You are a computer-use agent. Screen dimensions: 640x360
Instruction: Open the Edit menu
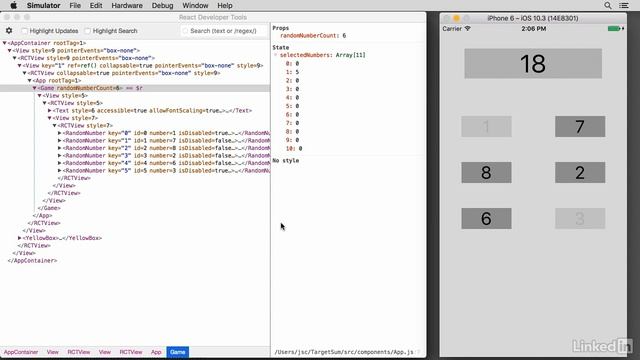(96, 5)
